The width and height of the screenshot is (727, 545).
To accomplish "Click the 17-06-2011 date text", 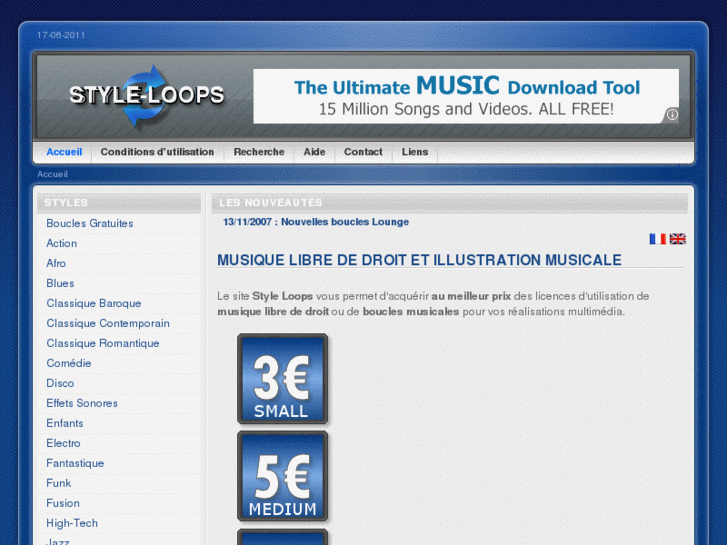I will 61,35.
